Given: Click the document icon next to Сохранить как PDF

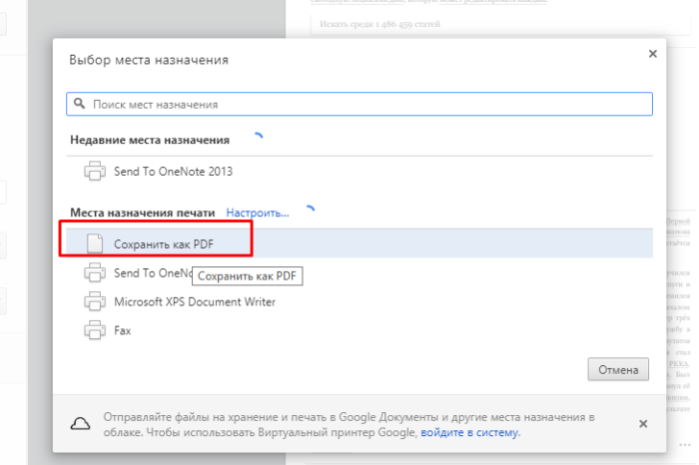Looking at the screenshot, I should [95, 243].
